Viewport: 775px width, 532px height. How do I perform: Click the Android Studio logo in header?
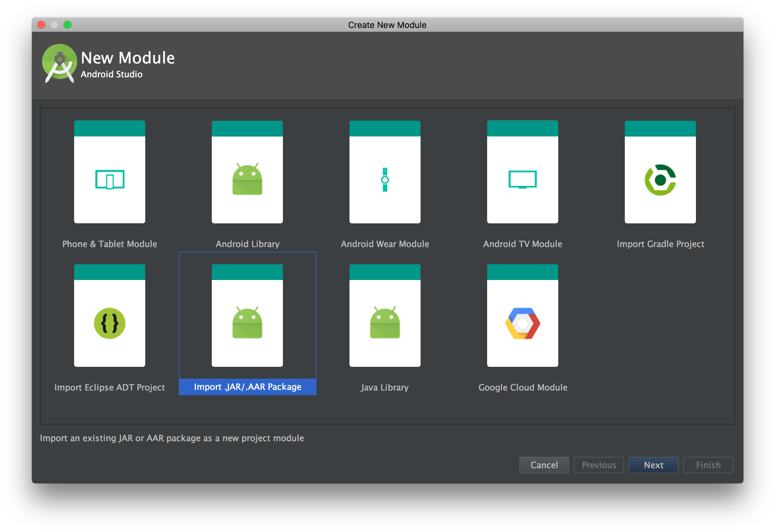(x=59, y=63)
